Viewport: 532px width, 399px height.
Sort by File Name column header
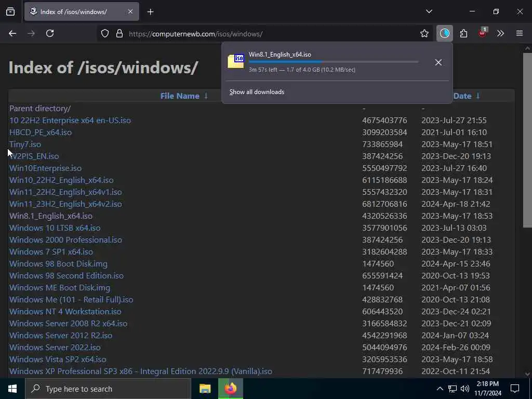180,96
